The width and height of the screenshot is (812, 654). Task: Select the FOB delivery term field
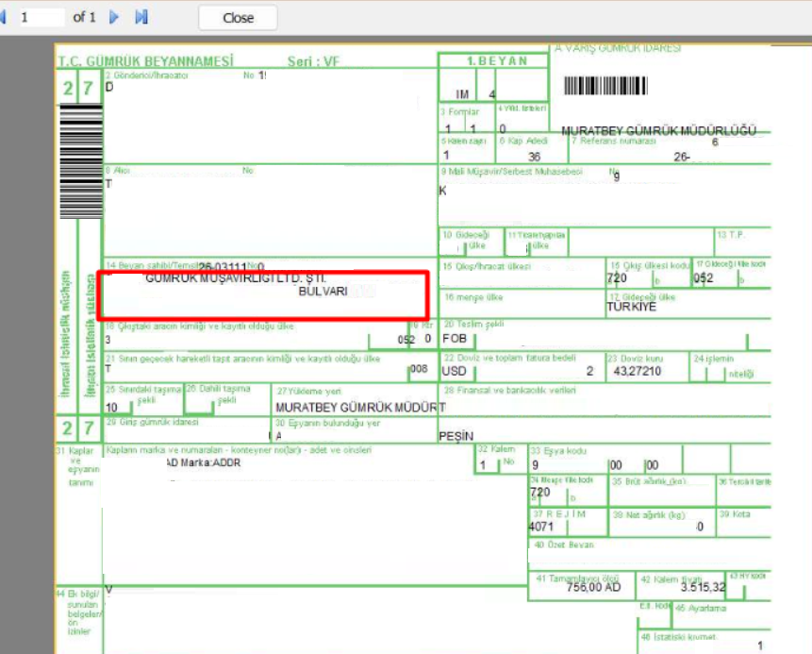(456, 337)
